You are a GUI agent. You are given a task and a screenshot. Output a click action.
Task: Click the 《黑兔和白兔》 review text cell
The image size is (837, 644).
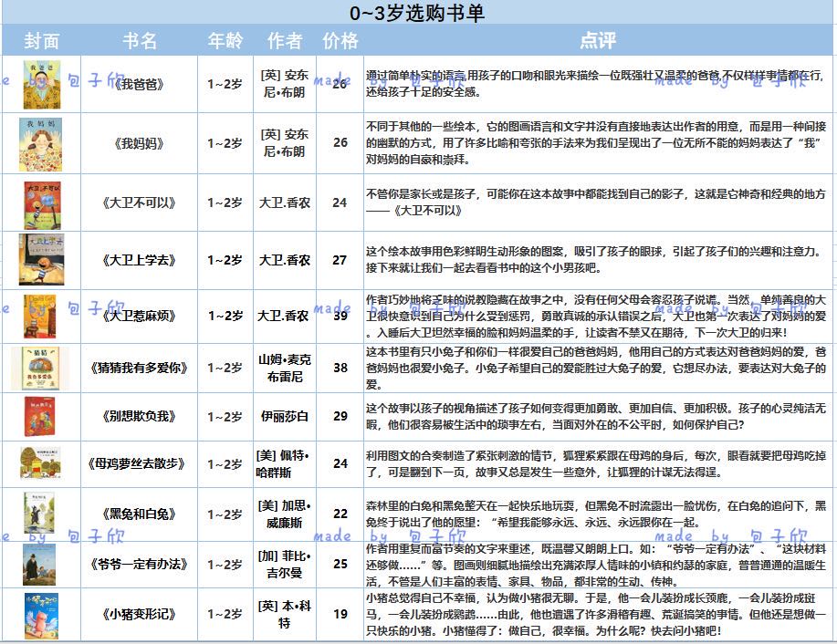[598, 514]
